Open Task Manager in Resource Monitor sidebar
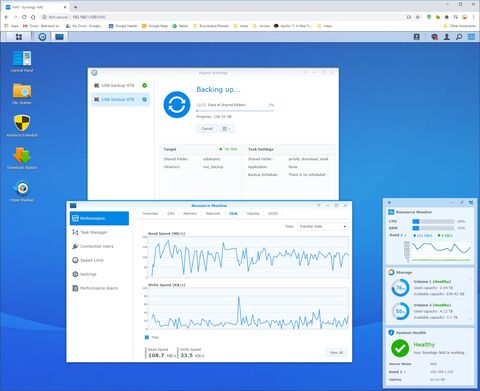 [99, 232]
